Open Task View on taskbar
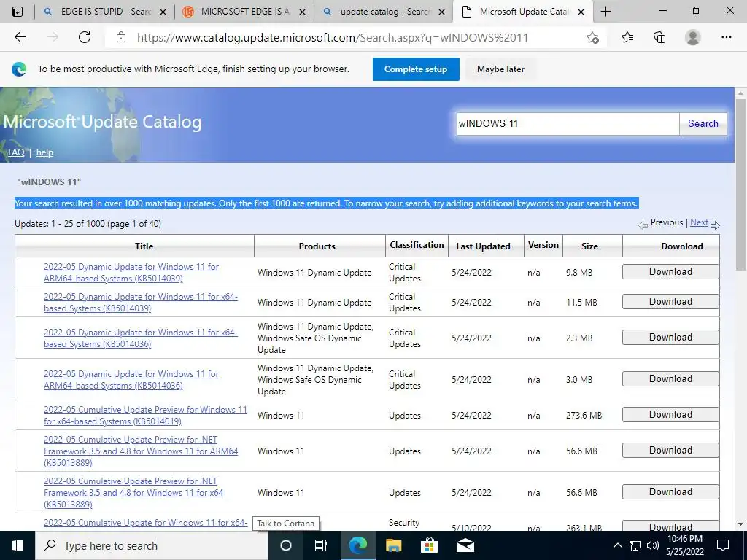 pos(321,545)
